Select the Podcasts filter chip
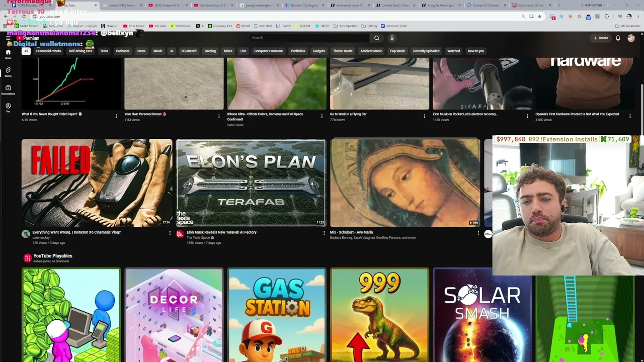The image size is (644, 362). tap(123, 51)
